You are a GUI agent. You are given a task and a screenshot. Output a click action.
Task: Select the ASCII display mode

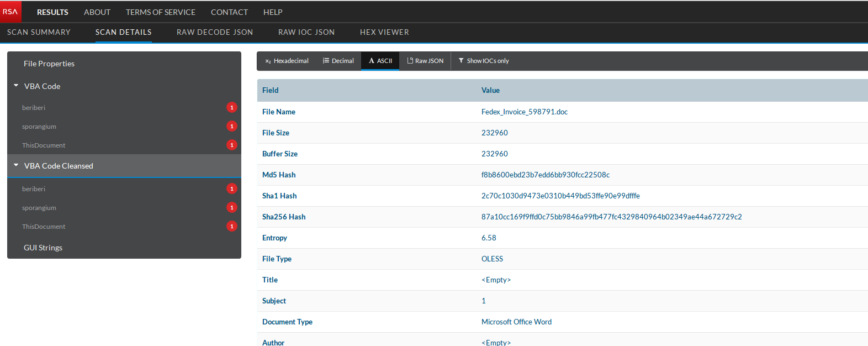point(380,61)
